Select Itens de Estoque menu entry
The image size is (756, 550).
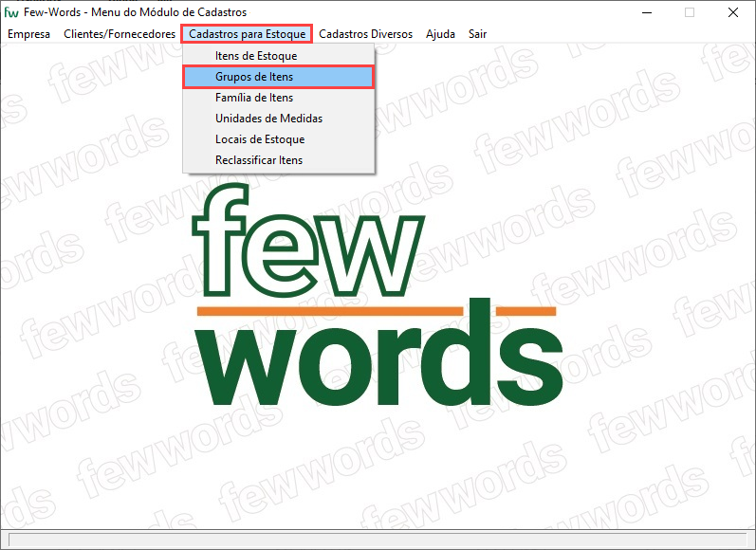coord(279,56)
